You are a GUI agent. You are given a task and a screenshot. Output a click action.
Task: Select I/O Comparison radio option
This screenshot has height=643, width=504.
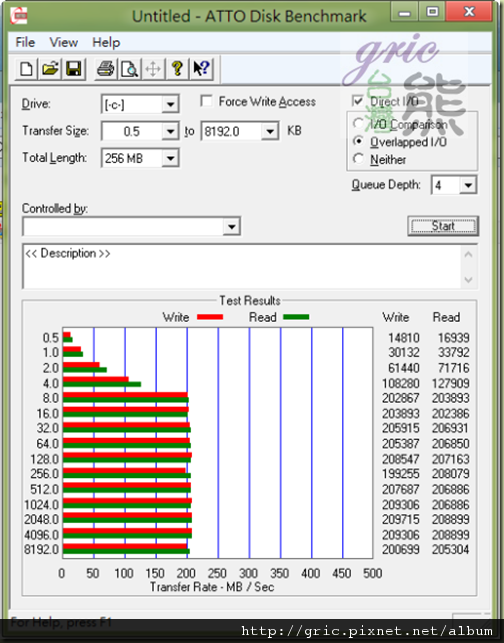(358, 123)
